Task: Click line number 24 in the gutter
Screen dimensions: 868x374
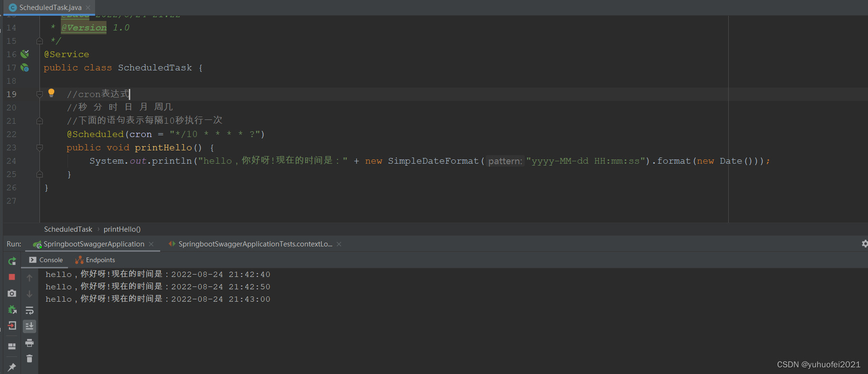Action: coord(11,161)
